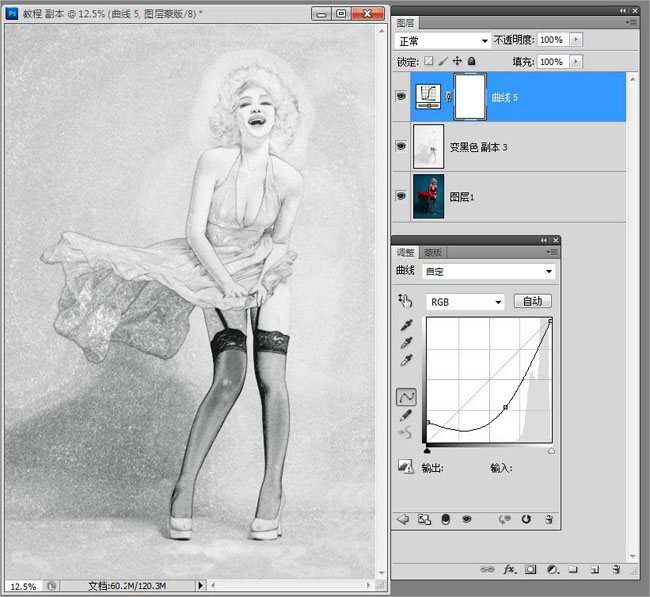This screenshot has height=597, width=650.
Task: Open the blend mode 正常 dropdown
Action: pyautogui.click(x=442, y=41)
